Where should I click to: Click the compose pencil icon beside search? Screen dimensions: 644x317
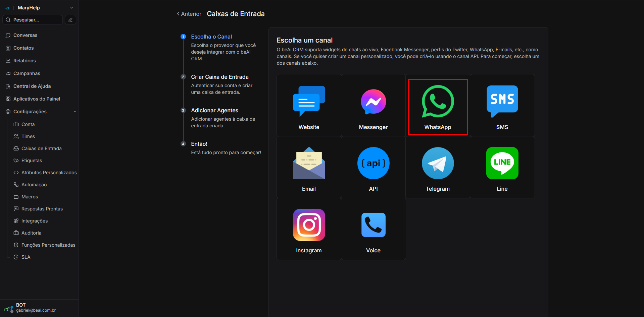click(70, 20)
